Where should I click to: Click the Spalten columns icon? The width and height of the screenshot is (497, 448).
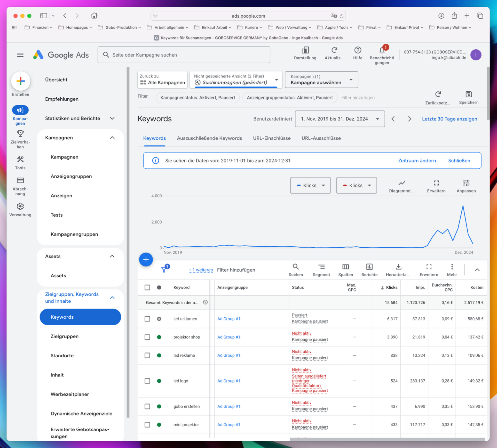[345, 267]
